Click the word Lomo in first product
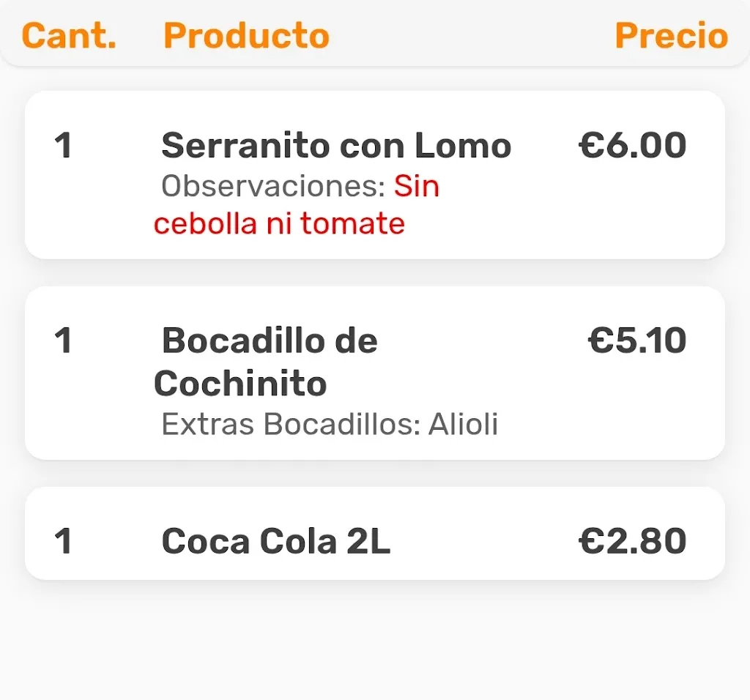This screenshot has width=750, height=700. pyautogui.click(x=463, y=146)
